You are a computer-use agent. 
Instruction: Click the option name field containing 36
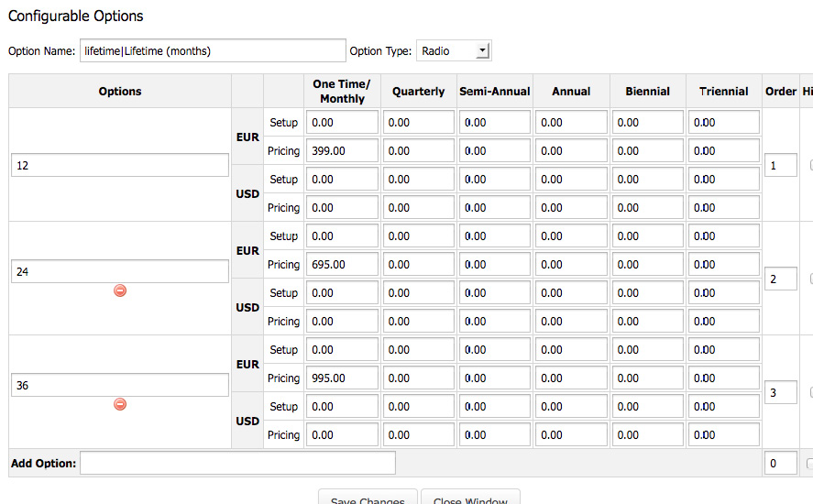(x=120, y=385)
